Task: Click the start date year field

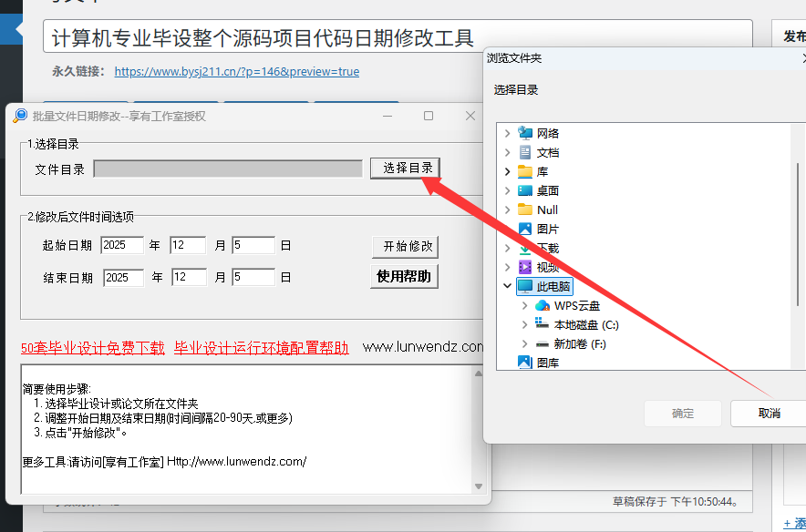Action: point(122,245)
